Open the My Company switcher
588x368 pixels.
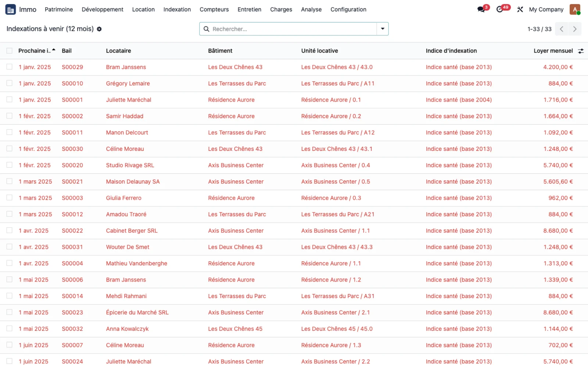pos(546,10)
